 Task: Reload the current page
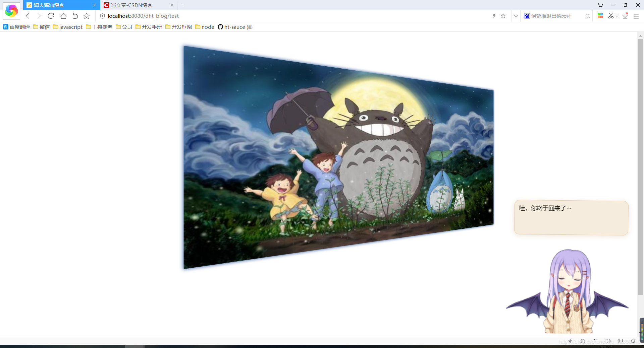[x=51, y=16]
